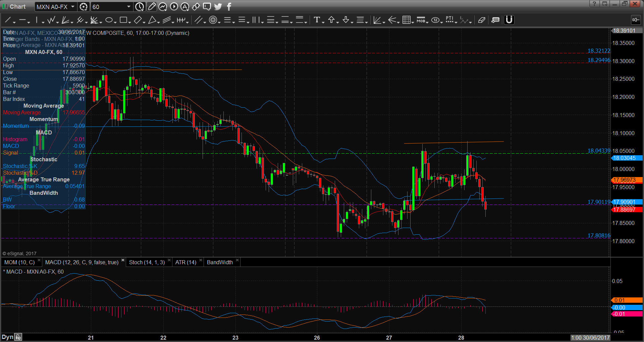644x342 pixels.
Task: Toggle the link chain button
Action: (x=196, y=7)
